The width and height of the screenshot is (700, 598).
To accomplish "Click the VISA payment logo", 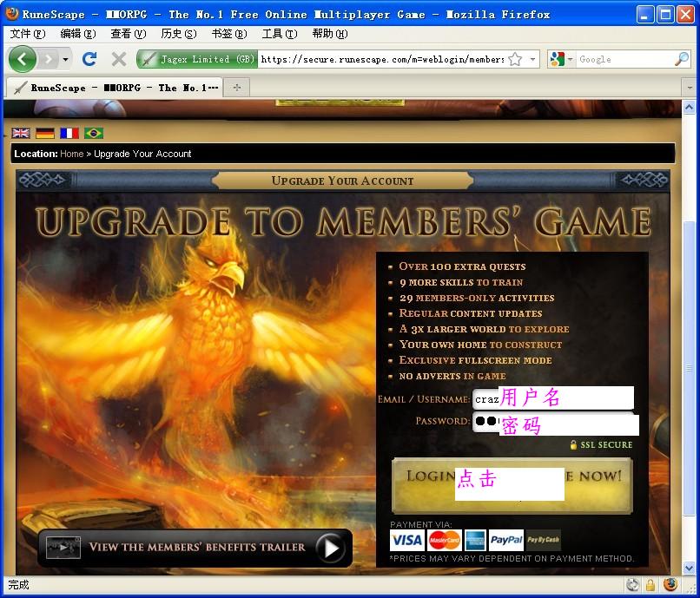I will 407,541.
